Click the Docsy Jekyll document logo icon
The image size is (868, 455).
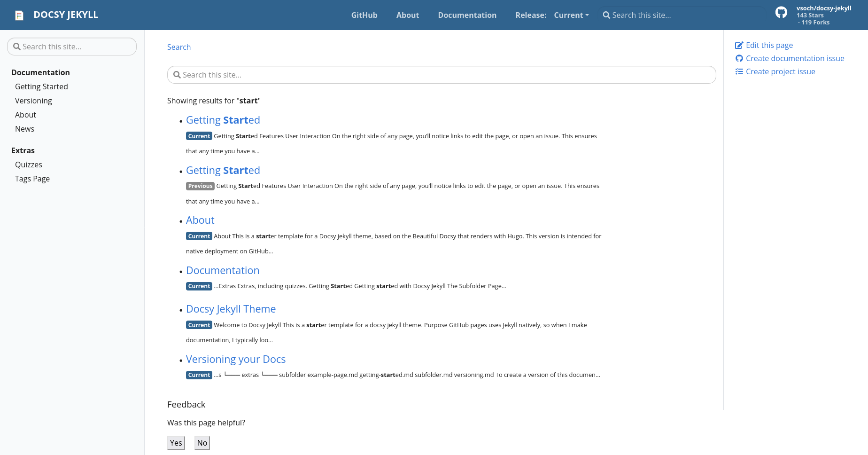pos(19,15)
